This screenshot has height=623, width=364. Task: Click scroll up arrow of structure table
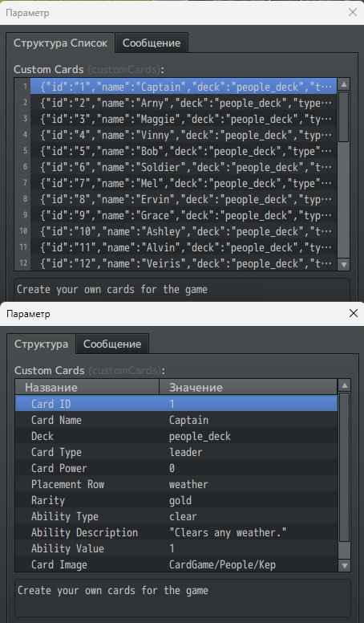345,385
